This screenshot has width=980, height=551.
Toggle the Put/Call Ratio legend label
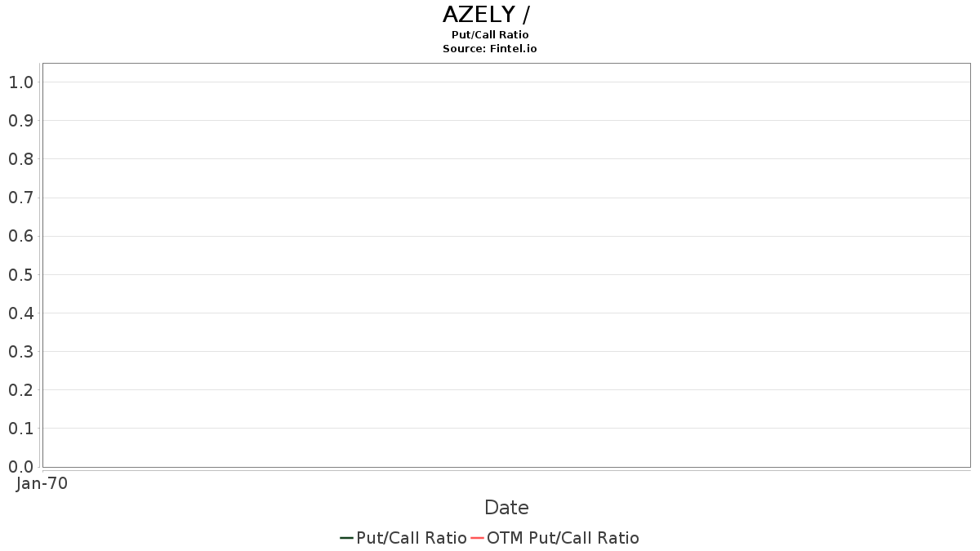[412, 538]
